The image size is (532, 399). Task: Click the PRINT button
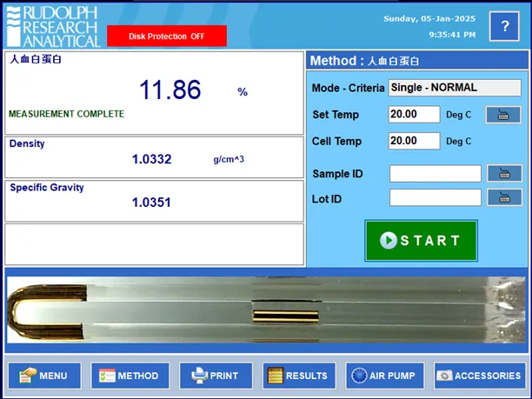coord(216,376)
